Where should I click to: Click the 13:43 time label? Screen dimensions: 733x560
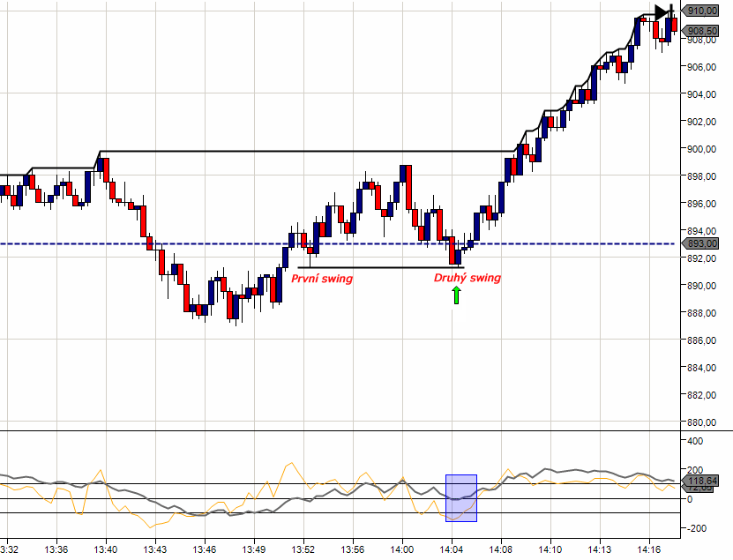tap(155, 549)
